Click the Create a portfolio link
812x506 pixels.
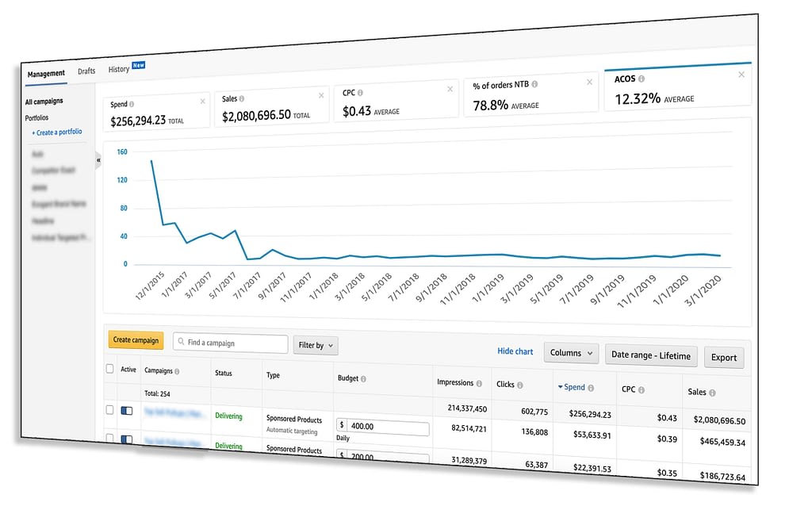(x=57, y=132)
